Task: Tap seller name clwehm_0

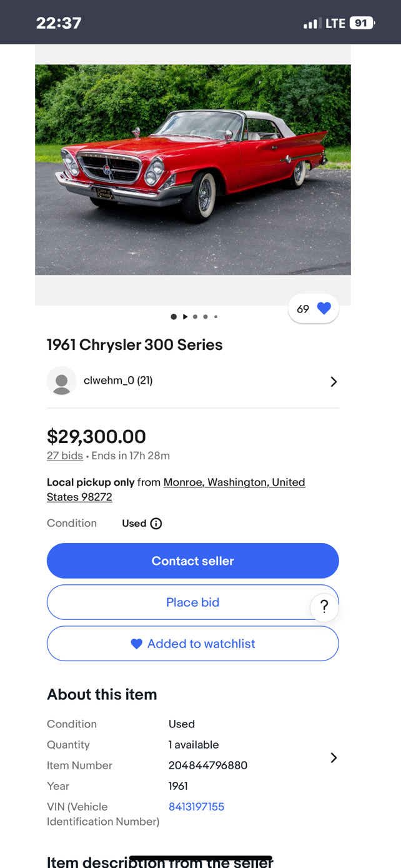Action: (x=118, y=381)
